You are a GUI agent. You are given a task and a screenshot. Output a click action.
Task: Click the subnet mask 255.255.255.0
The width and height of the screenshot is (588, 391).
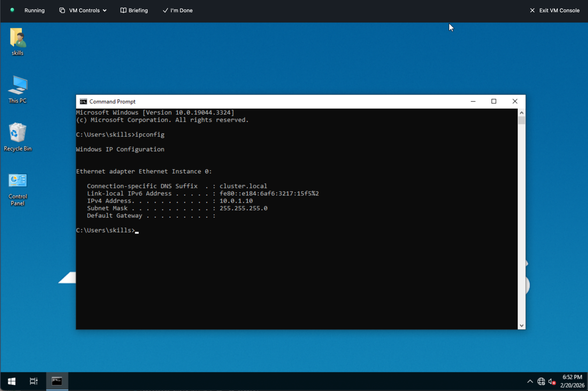point(243,208)
